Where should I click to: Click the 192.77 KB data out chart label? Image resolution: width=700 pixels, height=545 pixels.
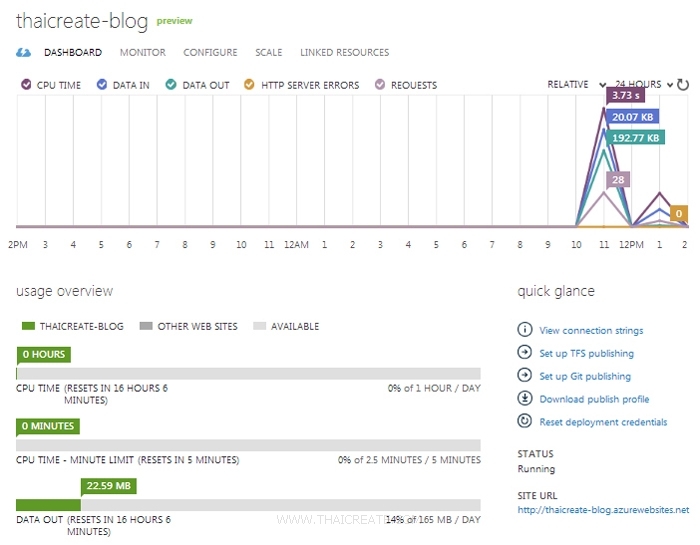(636, 138)
